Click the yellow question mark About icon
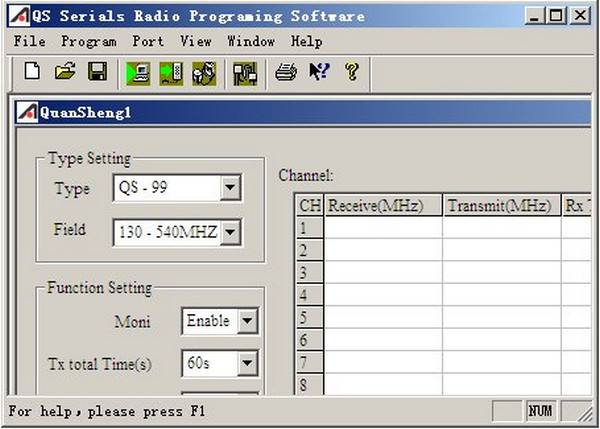The width and height of the screenshot is (600, 429). coord(352,72)
